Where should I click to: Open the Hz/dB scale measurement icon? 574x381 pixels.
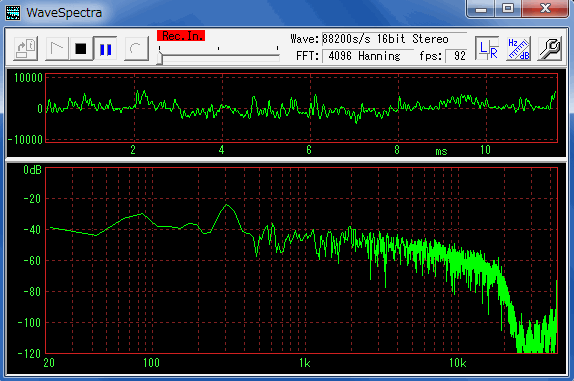pos(519,49)
